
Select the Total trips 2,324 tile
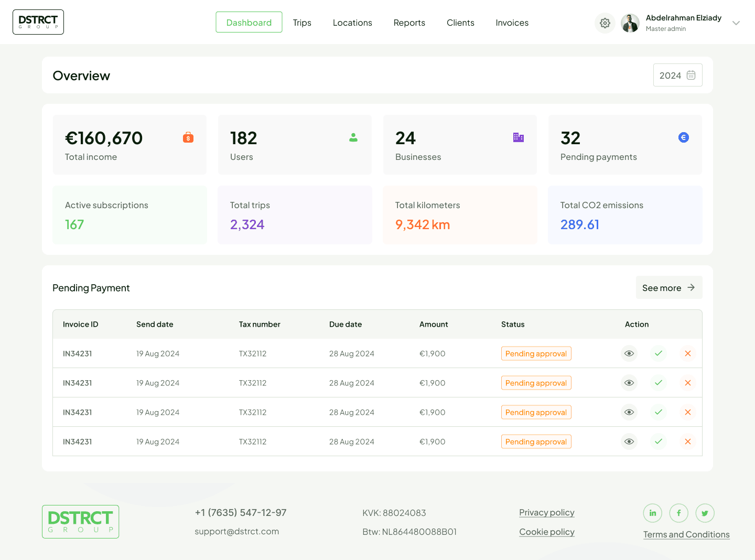tap(295, 215)
